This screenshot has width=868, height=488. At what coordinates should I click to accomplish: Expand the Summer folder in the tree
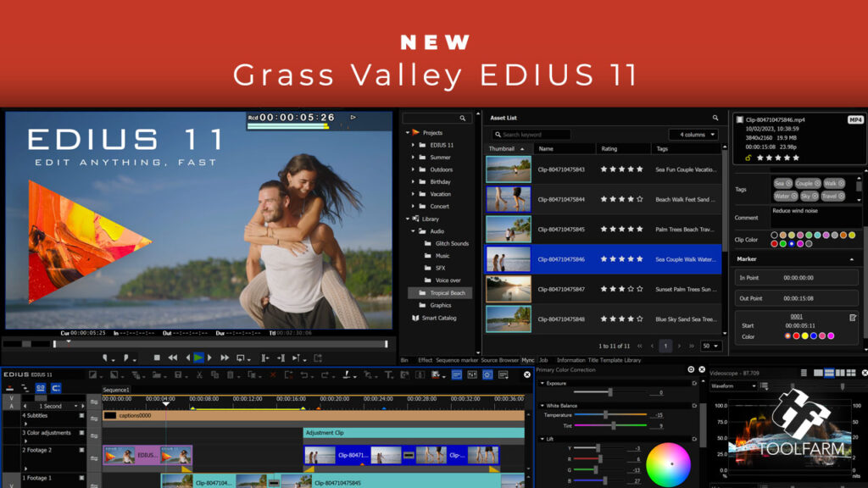tap(413, 157)
